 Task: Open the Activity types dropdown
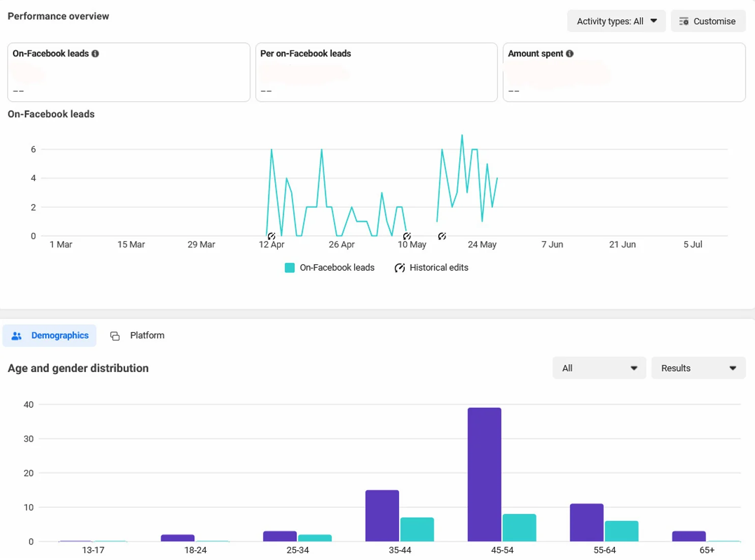616,21
